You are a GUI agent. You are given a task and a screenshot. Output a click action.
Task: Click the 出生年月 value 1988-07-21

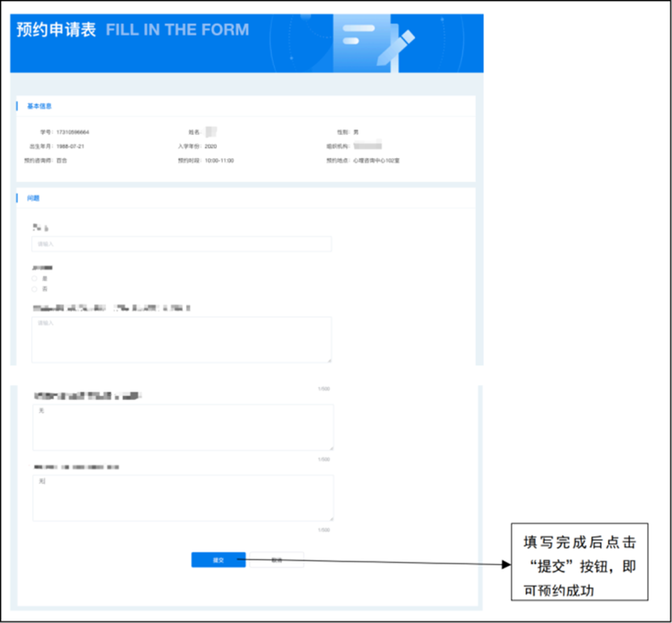tap(70, 147)
